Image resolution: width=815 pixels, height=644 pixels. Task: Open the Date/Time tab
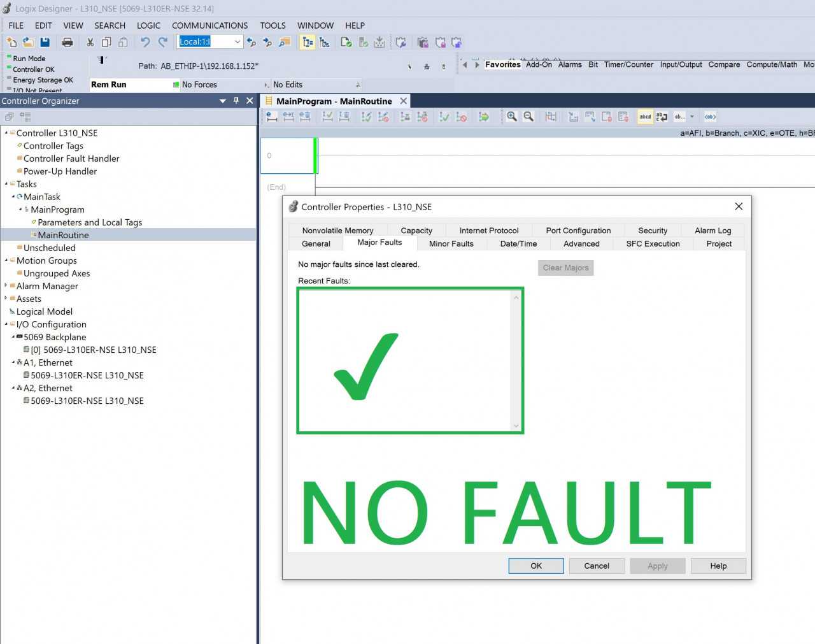518,244
